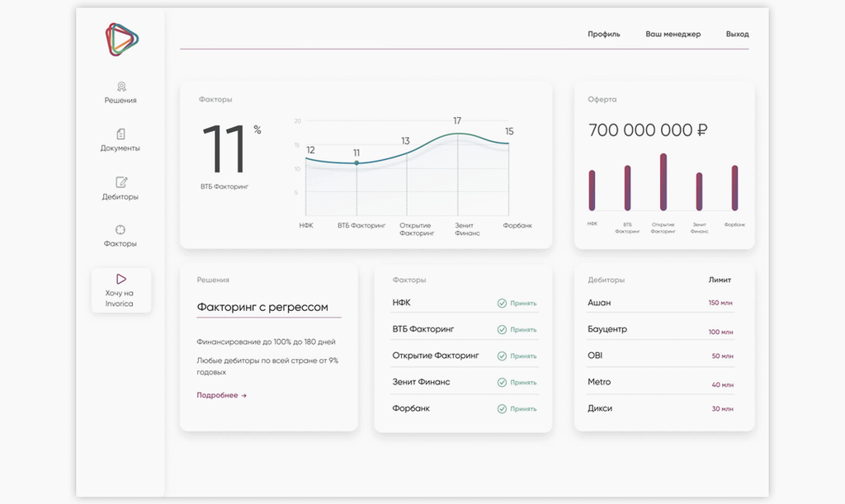Click the Зенит Финанс name in the Факторы list
Image resolution: width=845 pixels, height=504 pixels.
click(x=421, y=382)
